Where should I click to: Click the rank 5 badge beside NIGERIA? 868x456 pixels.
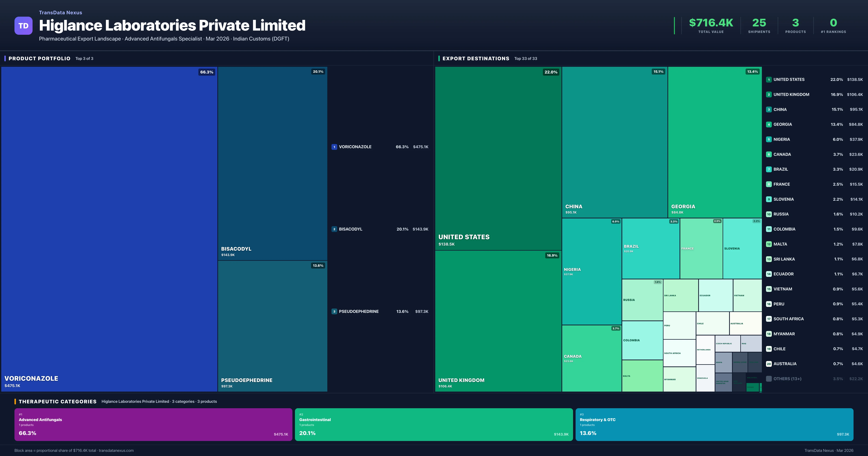pyautogui.click(x=769, y=139)
